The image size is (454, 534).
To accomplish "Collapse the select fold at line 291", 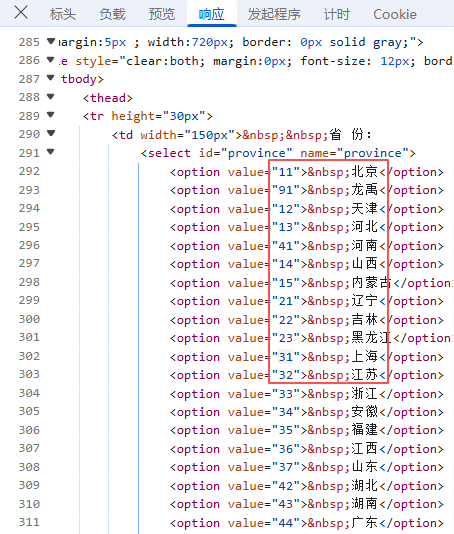I will (51, 152).
